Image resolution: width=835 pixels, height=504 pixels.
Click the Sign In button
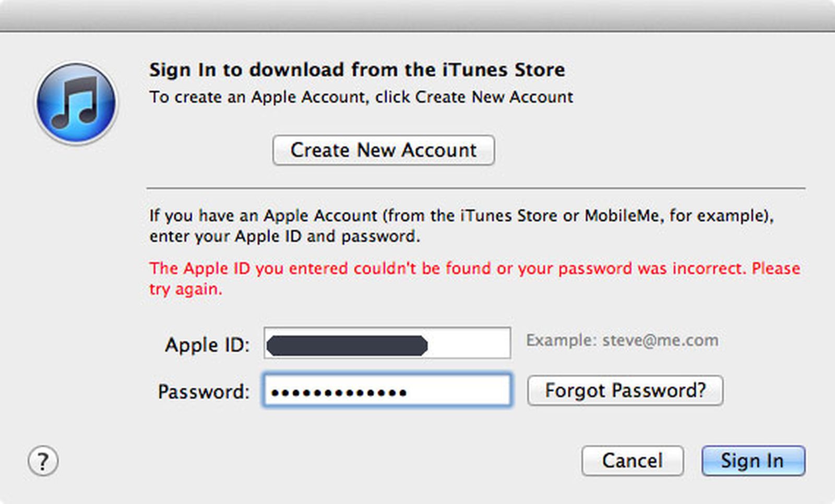coord(753,461)
